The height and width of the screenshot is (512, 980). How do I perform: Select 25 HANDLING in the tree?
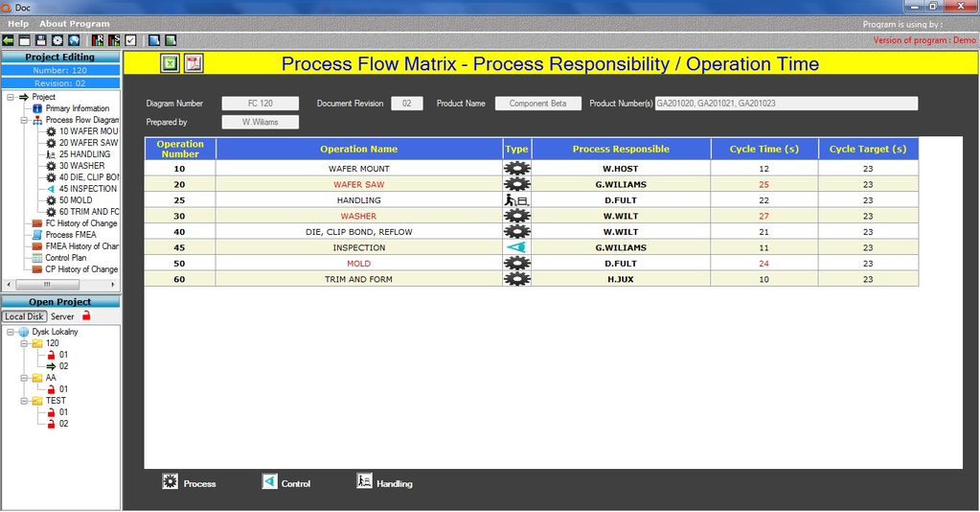(84, 154)
